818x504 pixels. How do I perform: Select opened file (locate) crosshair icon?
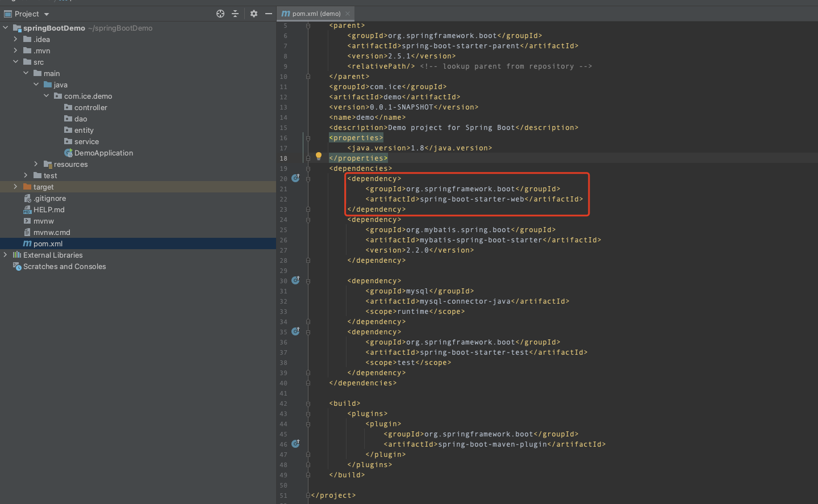tap(220, 14)
